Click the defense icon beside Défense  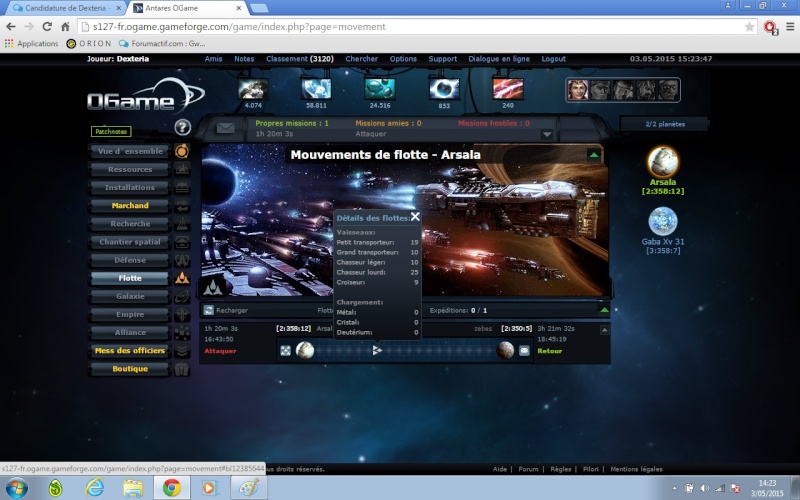(182, 260)
